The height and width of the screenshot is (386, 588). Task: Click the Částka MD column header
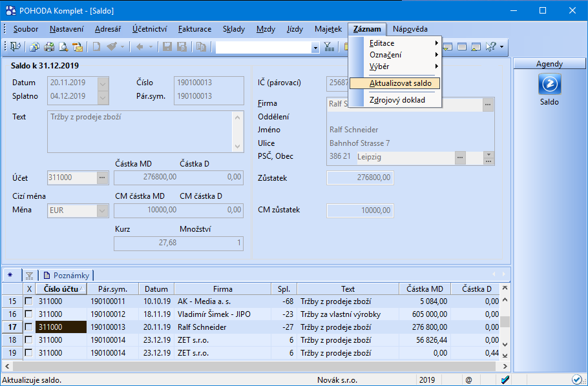(x=425, y=289)
